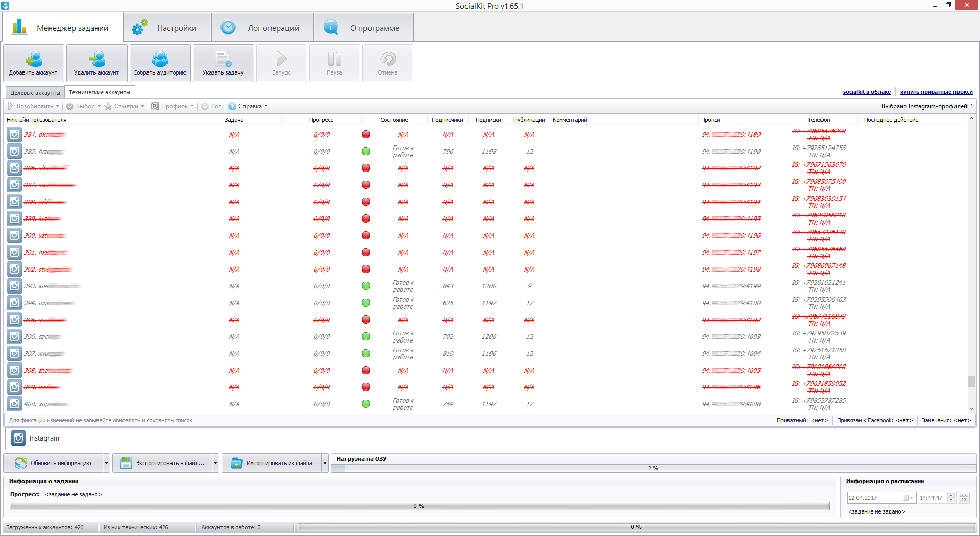Click Импортировать из файла button
This screenshot has width=980, height=536.
272,463
